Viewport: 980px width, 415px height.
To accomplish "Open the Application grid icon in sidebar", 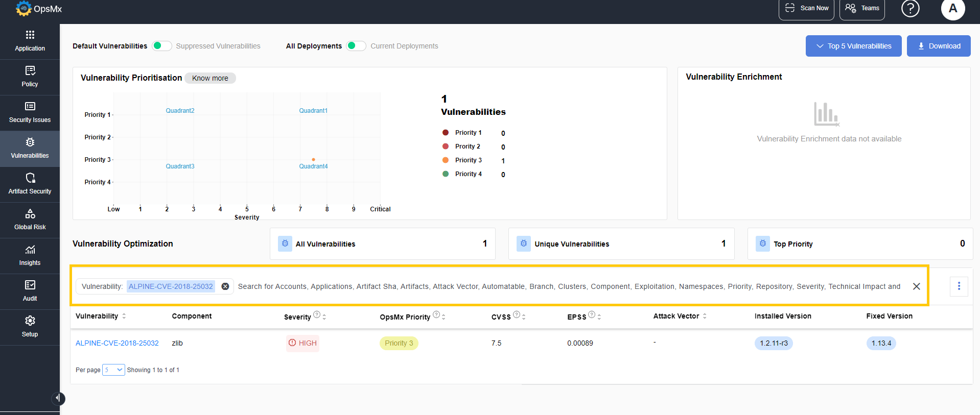I will pyautogui.click(x=30, y=35).
